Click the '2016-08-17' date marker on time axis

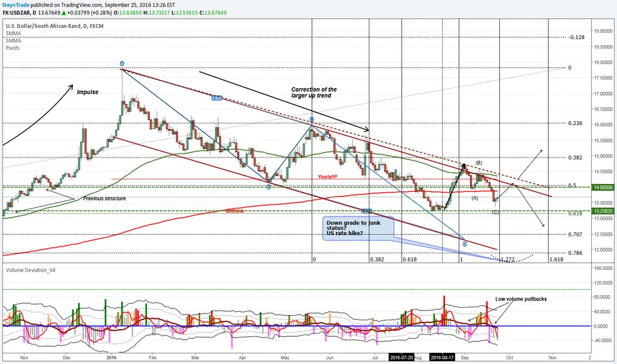[x=442, y=357]
